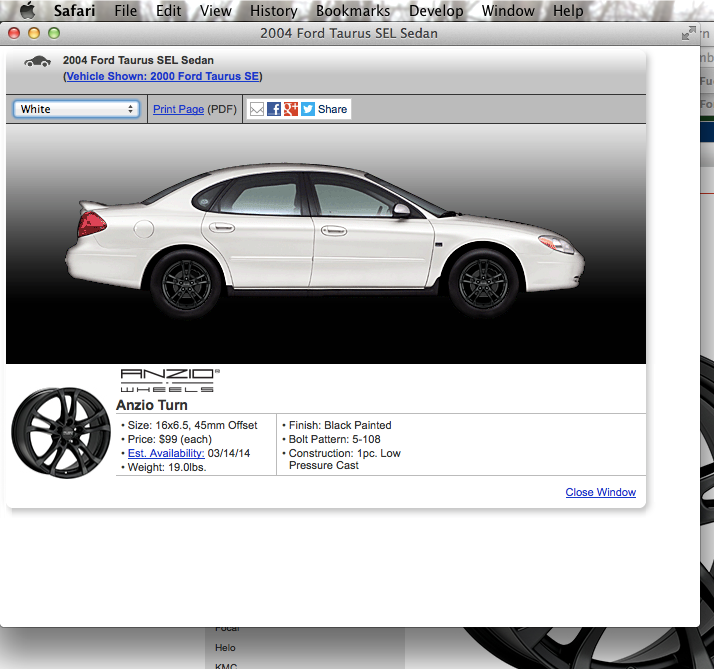
Task: Open the Apple menu
Action: (28, 10)
